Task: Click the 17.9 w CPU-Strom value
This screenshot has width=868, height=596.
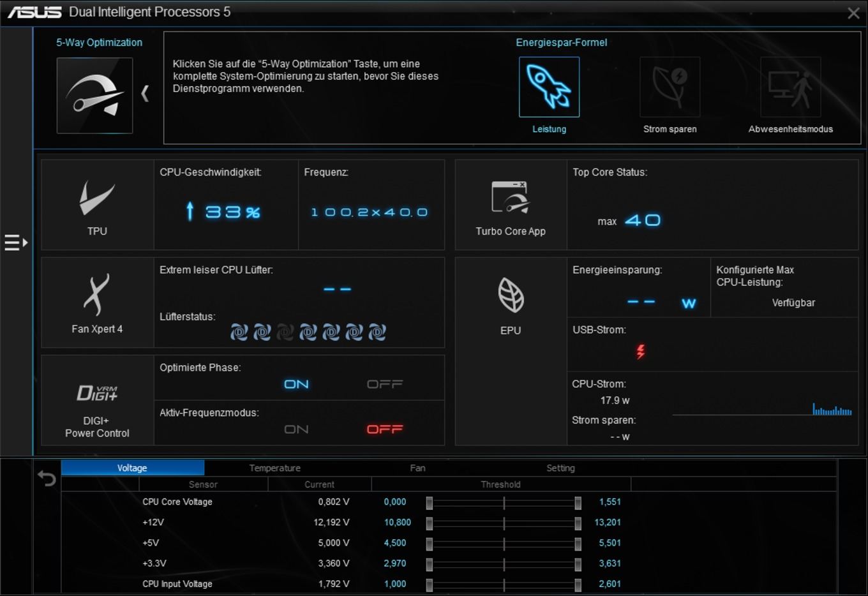Action: [615, 400]
